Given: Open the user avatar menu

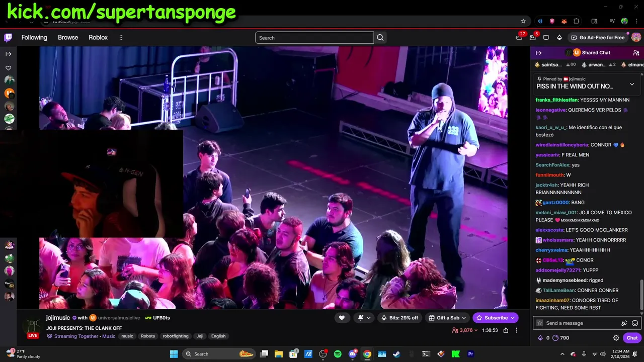Looking at the screenshot, I should coord(636,38).
